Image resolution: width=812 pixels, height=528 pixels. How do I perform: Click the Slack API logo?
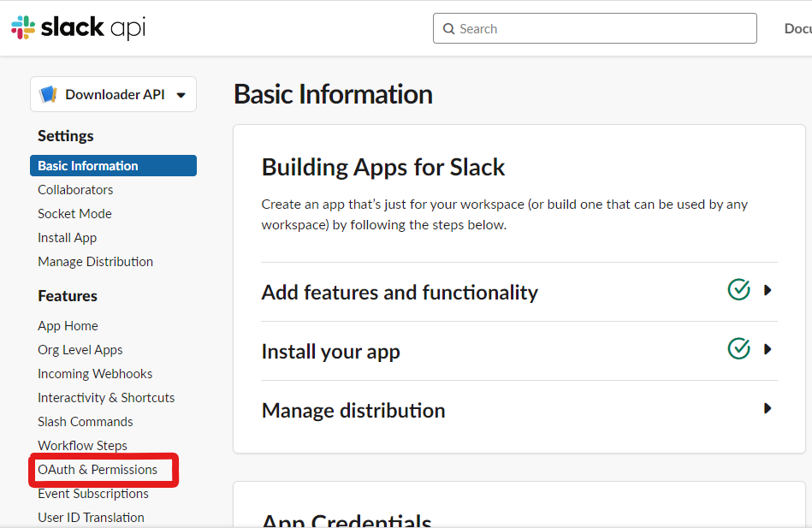pyautogui.click(x=78, y=27)
